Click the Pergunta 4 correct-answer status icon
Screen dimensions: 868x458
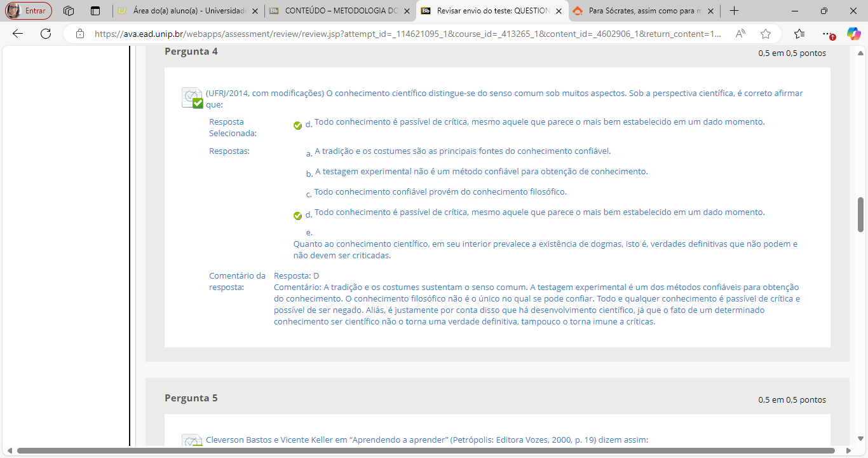(x=192, y=98)
